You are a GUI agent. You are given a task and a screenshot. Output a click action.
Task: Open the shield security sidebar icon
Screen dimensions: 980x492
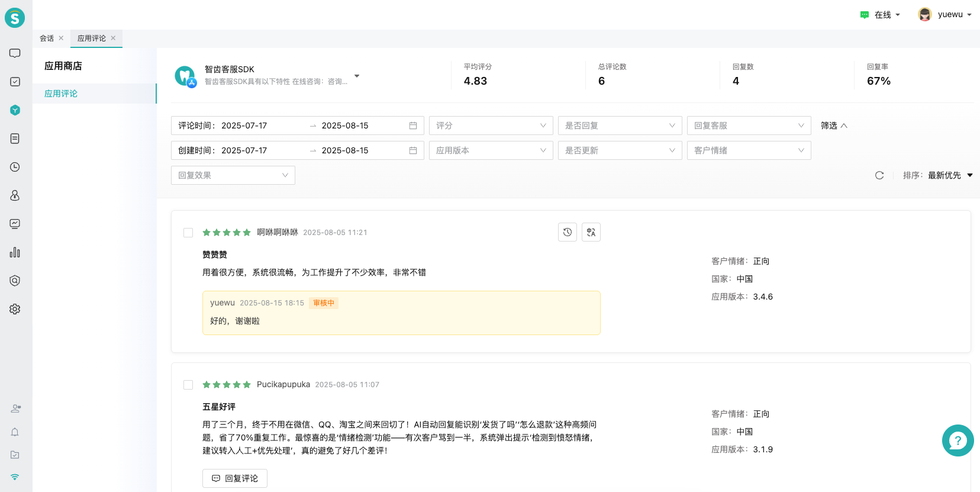point(15,281)
